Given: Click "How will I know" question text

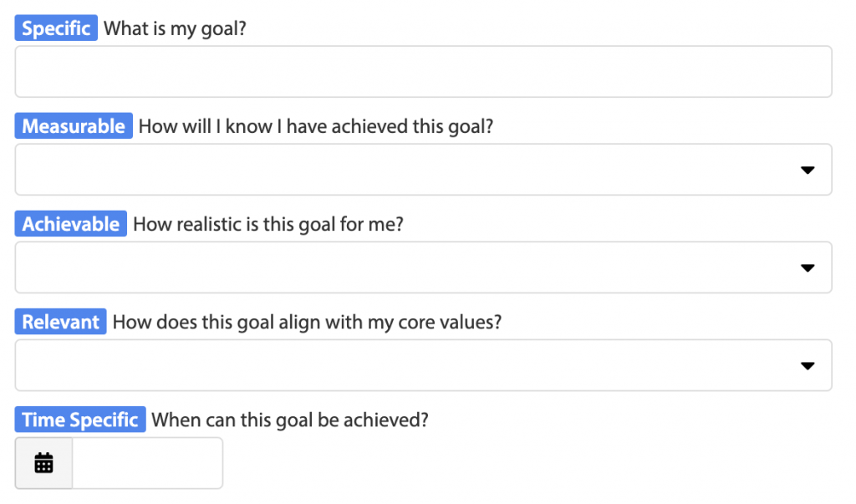Looking at the screenshot, I should pos(206,126).
